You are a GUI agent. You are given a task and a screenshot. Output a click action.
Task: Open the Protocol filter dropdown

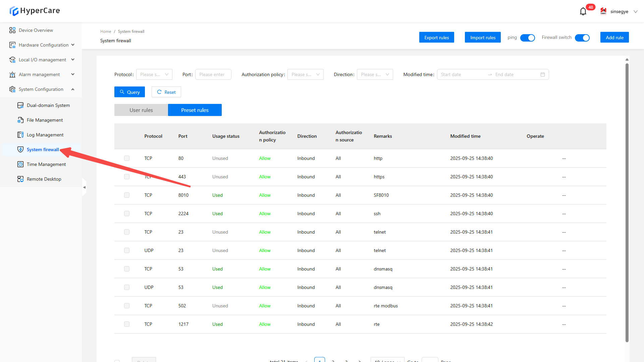click(154, 74)
